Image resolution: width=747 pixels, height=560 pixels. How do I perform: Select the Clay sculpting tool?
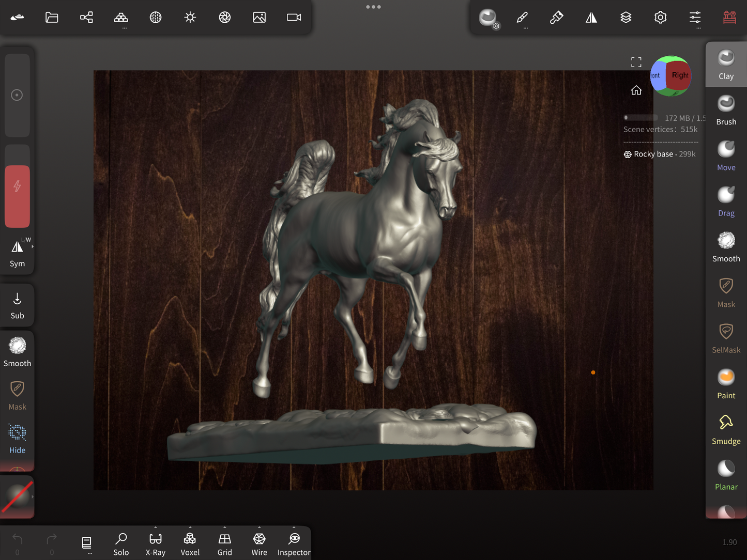point(726,65)
